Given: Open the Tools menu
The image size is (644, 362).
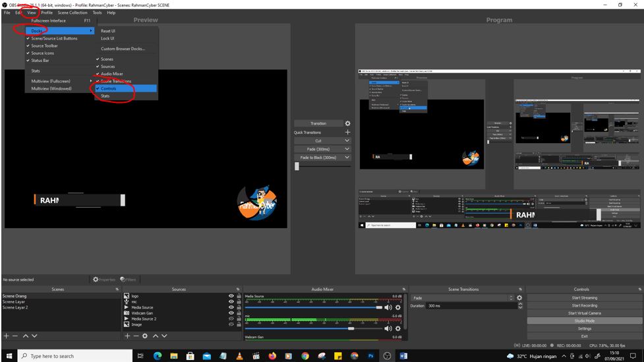Looking at the screenshot, I should pos(97,13).
